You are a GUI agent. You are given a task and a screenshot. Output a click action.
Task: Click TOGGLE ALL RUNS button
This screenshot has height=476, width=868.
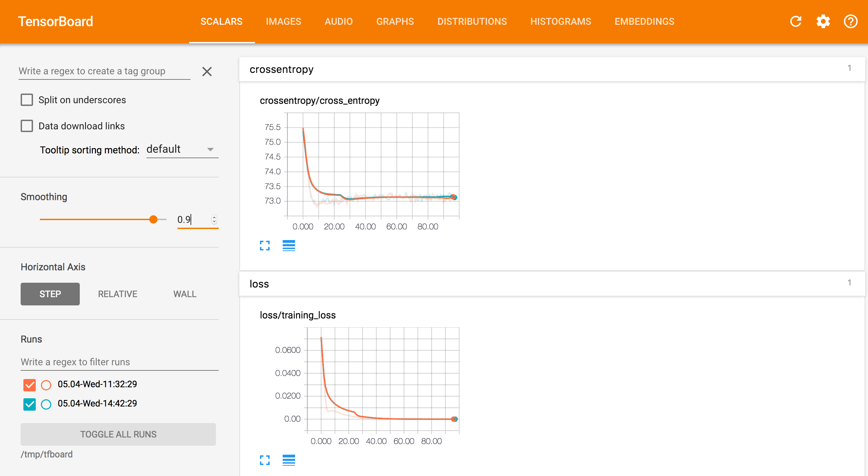tap(118, 434)
